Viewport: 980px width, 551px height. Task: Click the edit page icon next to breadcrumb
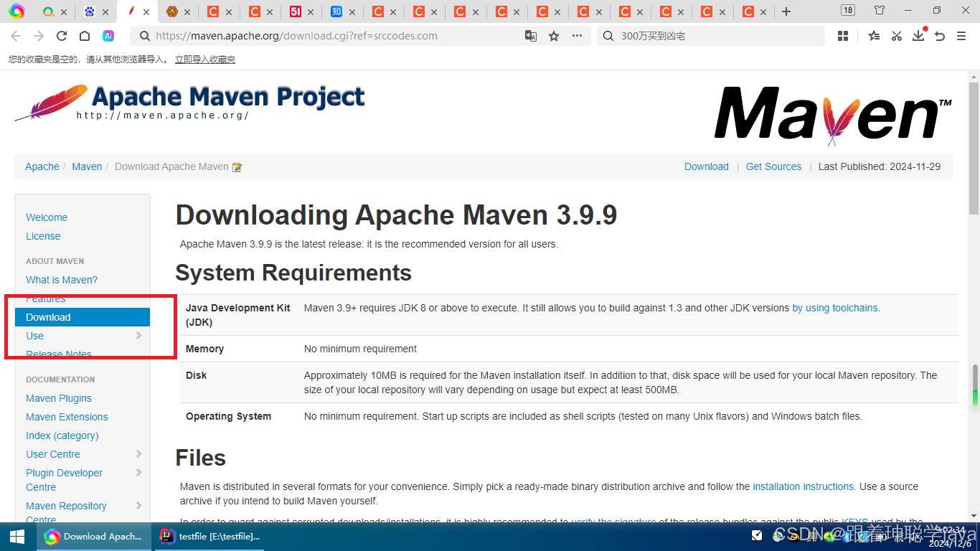pos(237,167)
